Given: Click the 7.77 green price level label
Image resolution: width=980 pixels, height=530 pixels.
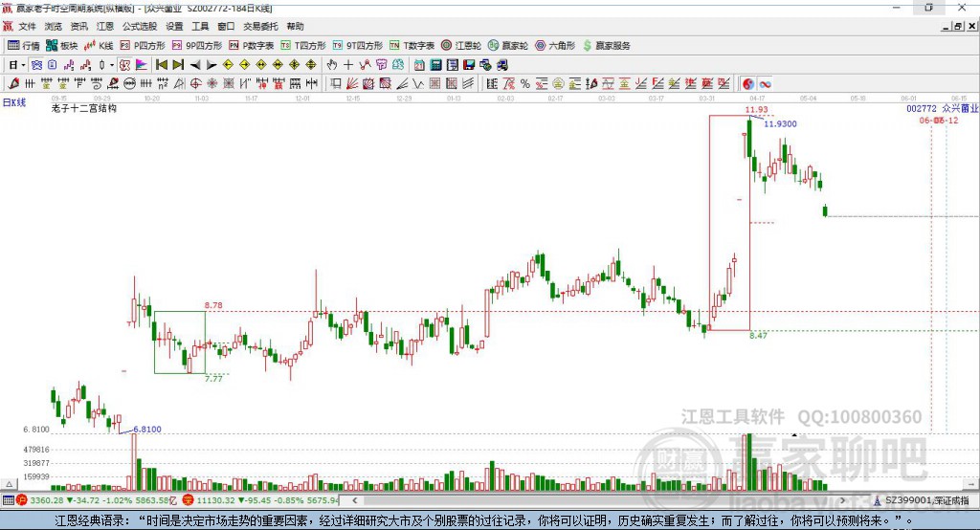Looking at the screenshot, I should click(x=213, y=379).
